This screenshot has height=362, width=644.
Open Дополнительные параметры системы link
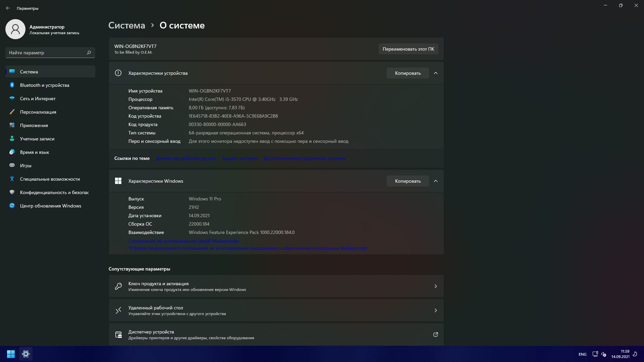[x=305, y=158]
